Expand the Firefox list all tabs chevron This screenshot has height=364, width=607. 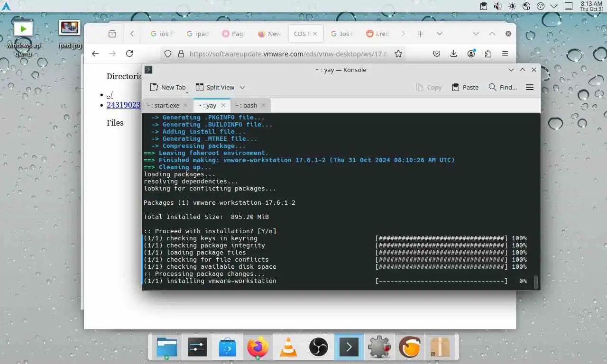[x=440, y=34]
